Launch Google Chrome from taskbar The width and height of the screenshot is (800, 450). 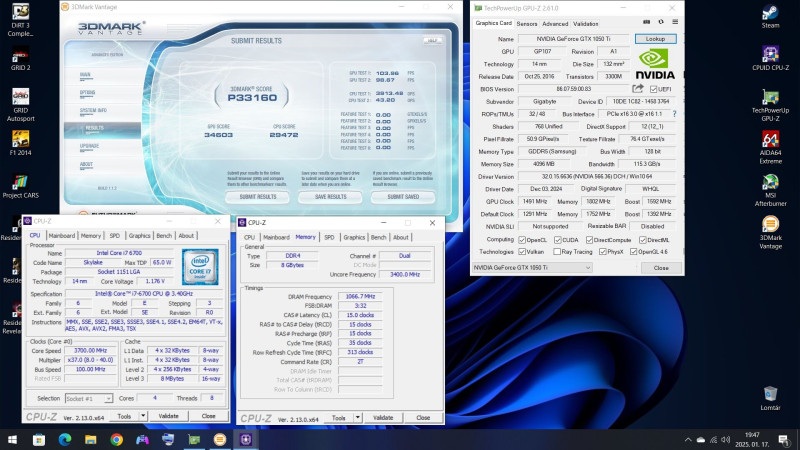click(x=116, y=439)
